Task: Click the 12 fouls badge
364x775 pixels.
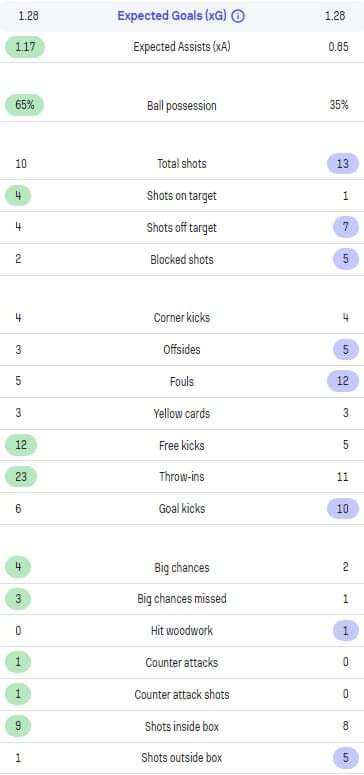Action: [x=343, y=382]
